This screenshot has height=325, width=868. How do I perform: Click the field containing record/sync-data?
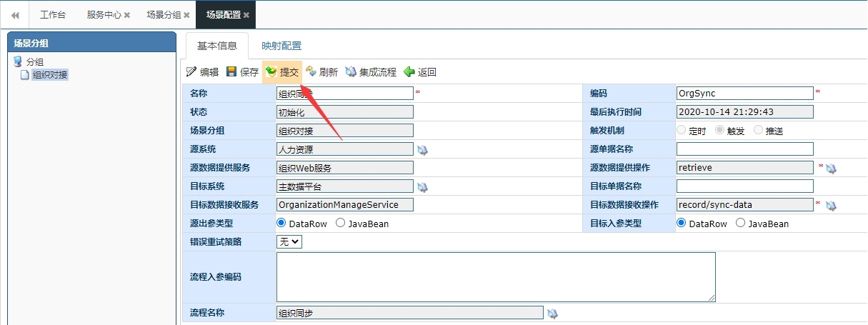point(745,204)
